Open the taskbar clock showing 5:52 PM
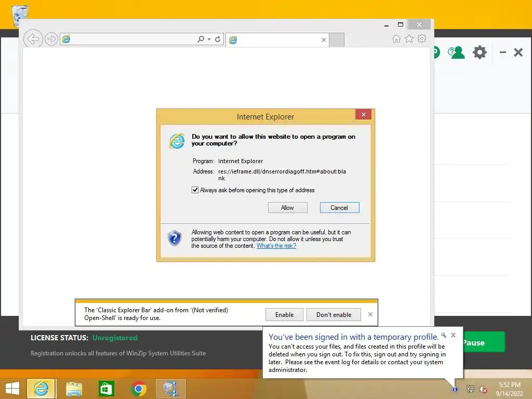 click(509, 389)
